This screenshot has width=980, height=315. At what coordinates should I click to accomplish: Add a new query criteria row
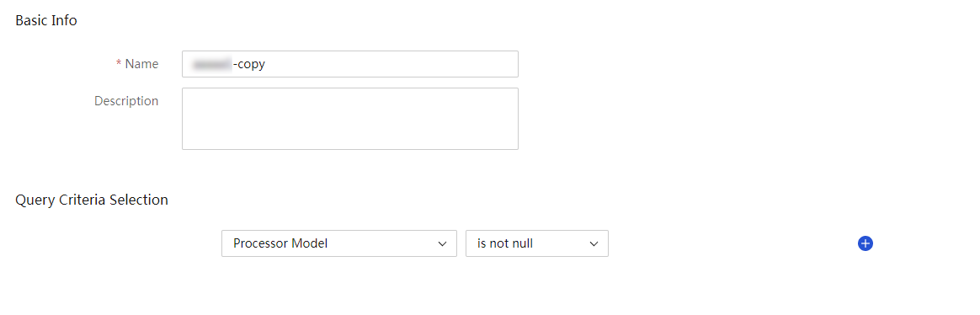(x=865, y=243)
